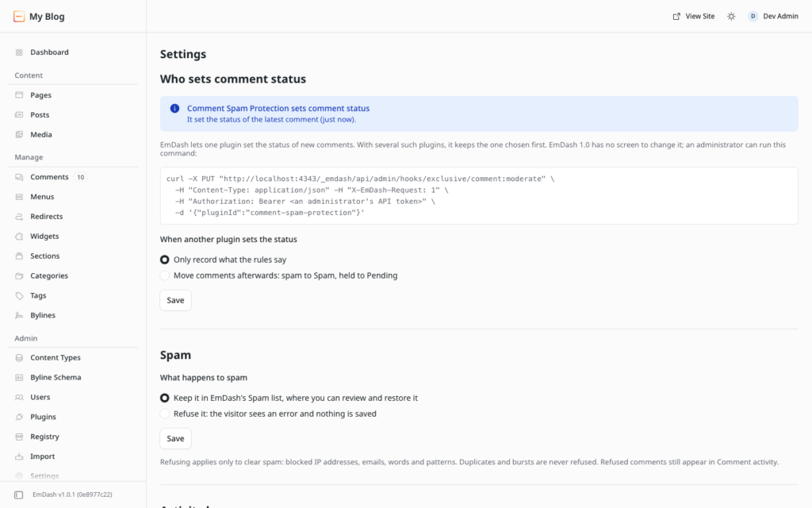Click the Bylines icon in sidebar
This screenshot has height=508, width=812.
[x=19, y=315]
